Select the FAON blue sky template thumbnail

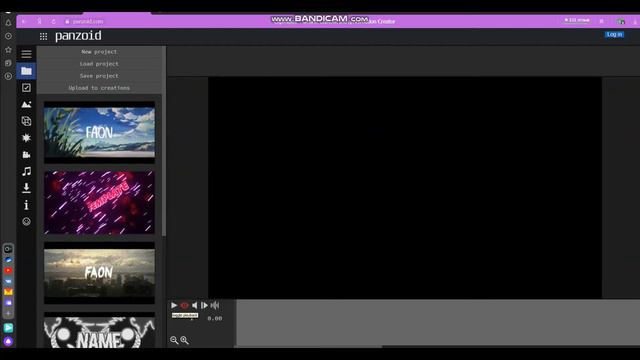(x=99, y=132)
